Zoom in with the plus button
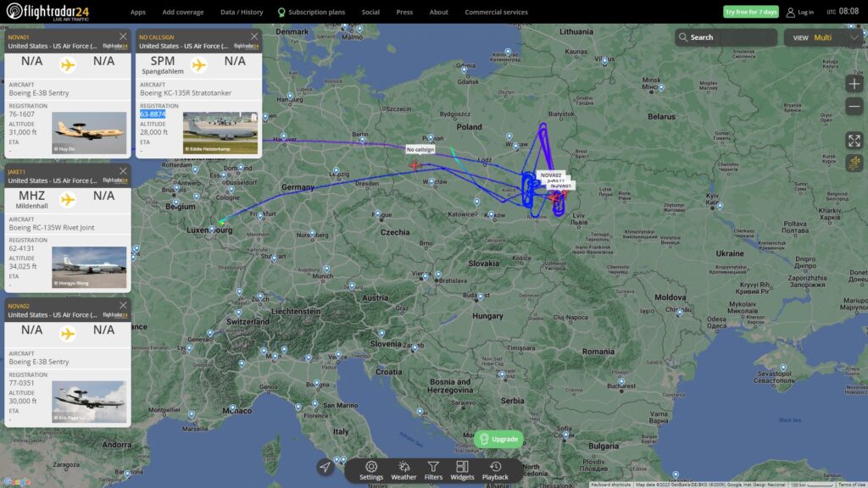The image size is (868, 488). pyautogui.click(x=854, y=84)
